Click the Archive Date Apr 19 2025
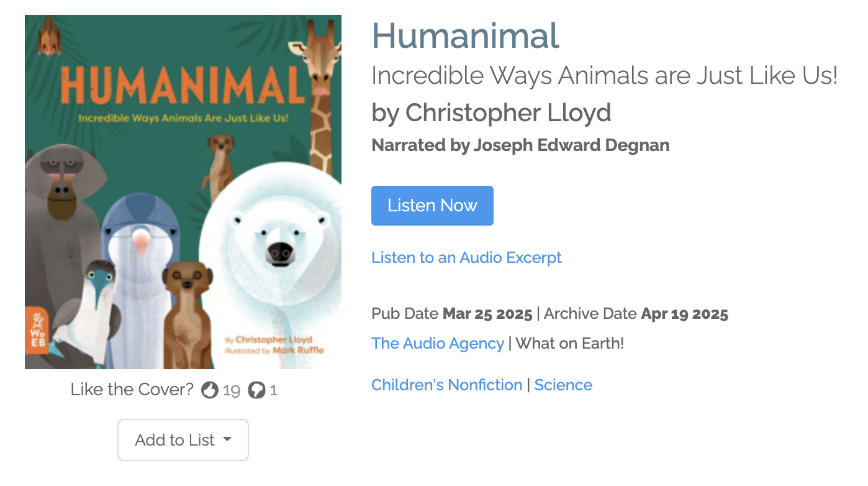868x486 pixels. click(684, 314)
